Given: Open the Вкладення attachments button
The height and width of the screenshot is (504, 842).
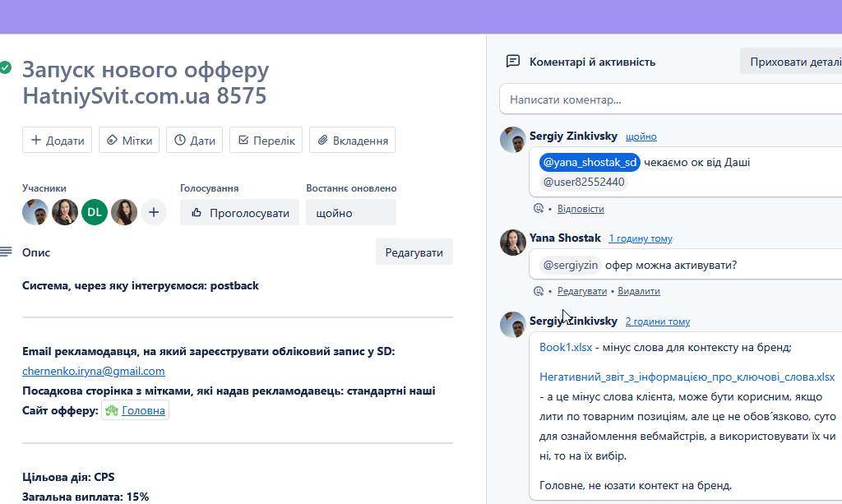Looking at the screenshot, I should tap(352, 140).
